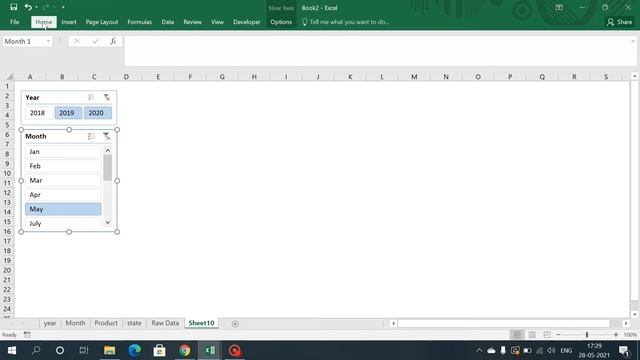Select Feb in the Month slicer

click(x=63, y=166)
